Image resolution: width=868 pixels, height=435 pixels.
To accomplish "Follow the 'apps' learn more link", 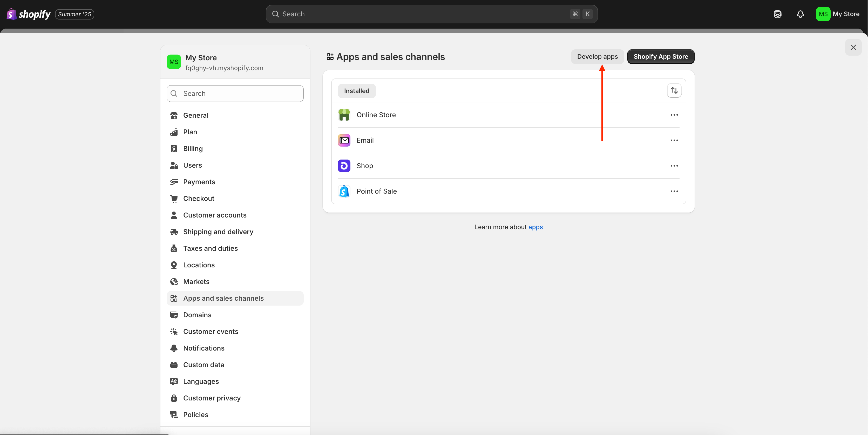I will click(x=535, y=227).
